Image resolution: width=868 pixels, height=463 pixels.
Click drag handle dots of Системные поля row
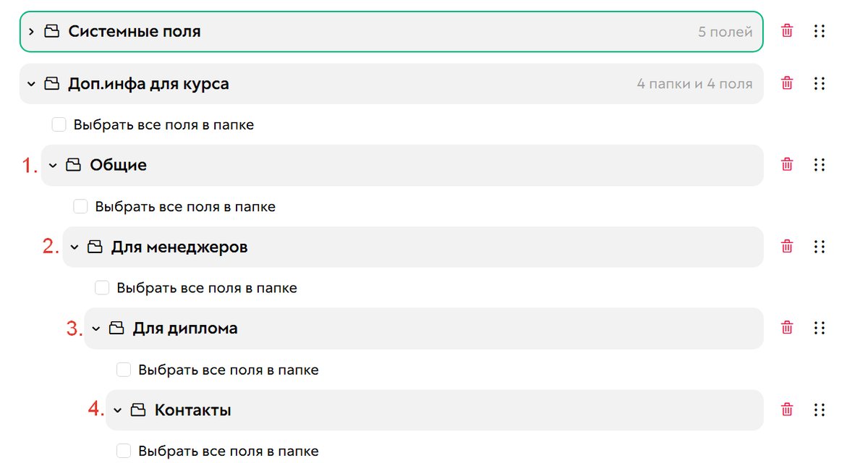[820, 31]
